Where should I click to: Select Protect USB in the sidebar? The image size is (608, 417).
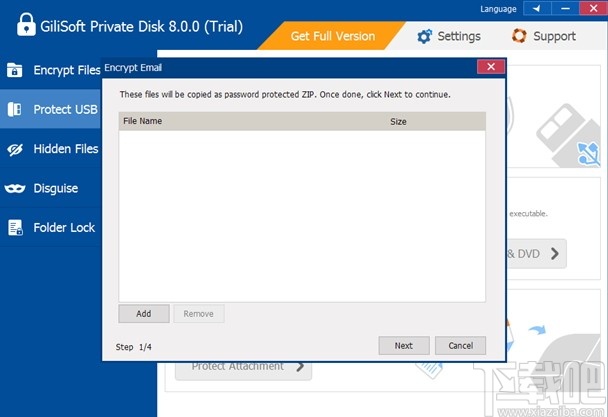[50, 109]
